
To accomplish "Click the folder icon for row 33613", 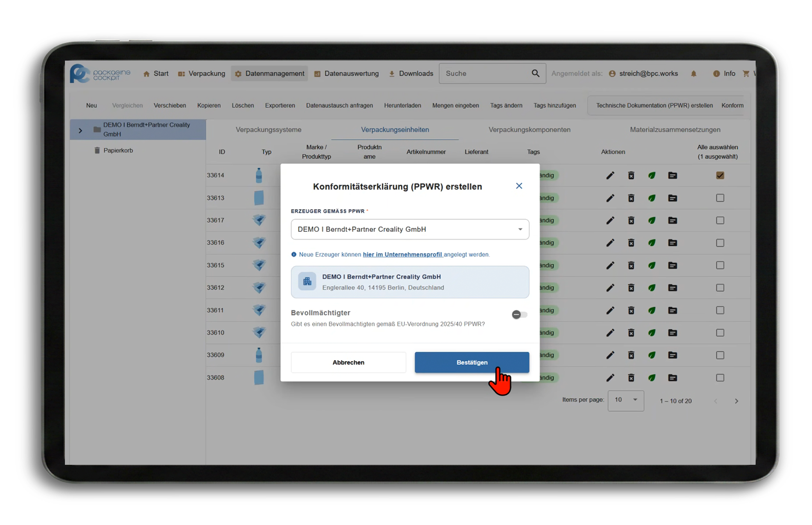I will [x=672, y=198].
